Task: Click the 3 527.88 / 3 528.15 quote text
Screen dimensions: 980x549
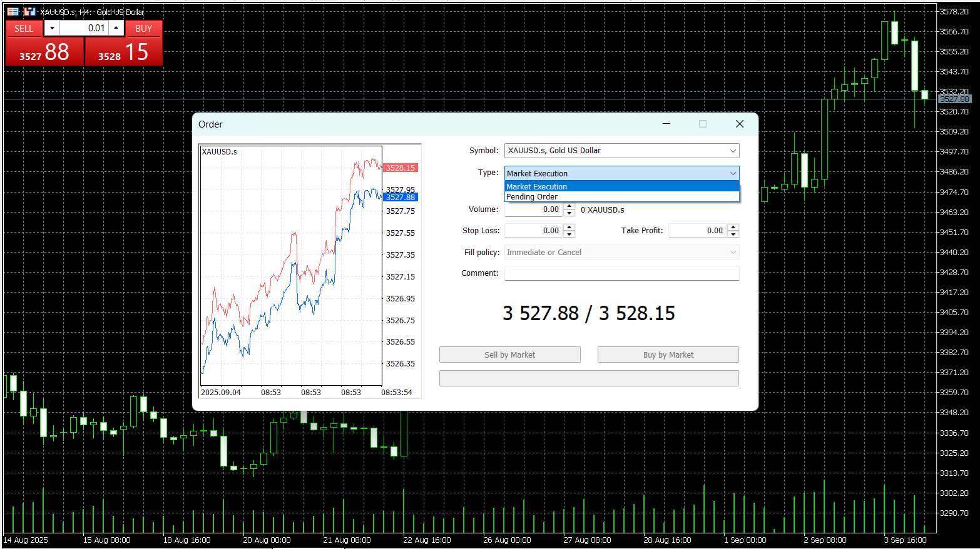Action: point(589,313)
